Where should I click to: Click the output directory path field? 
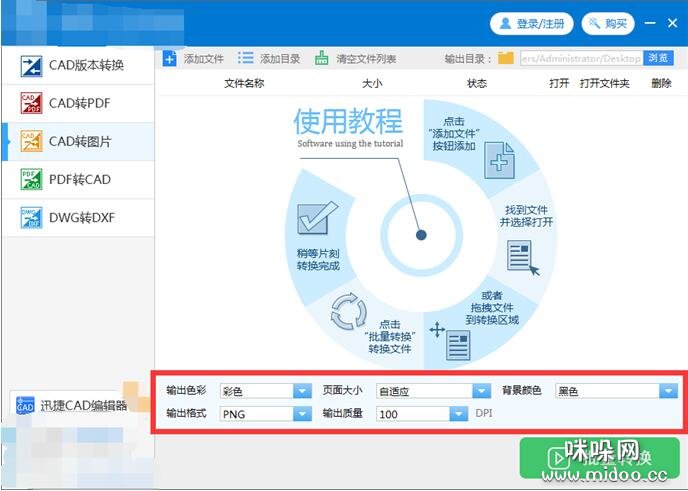(581, 58)
